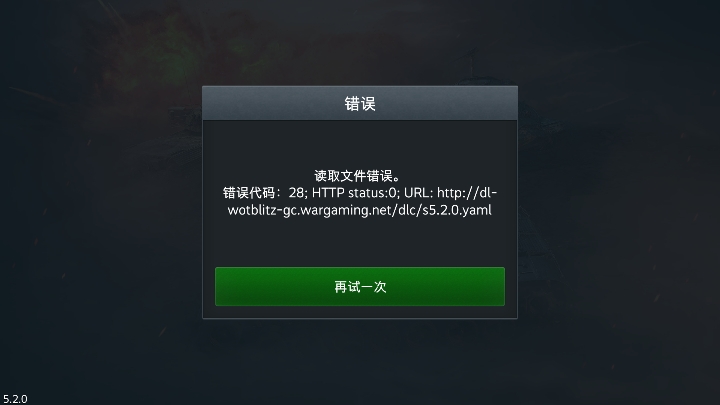Click the URL: label in the error text
The width and height of the screenshot is (720, 405).
[418, 193]
